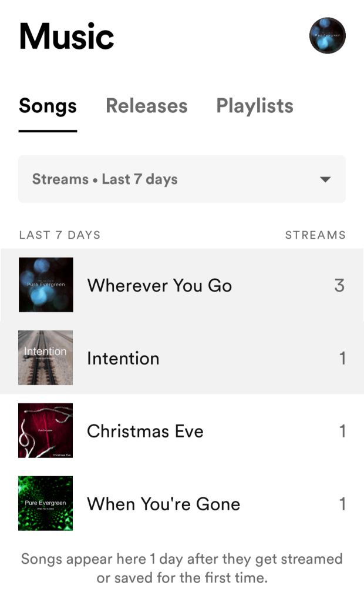The width and height of the screenshot is (364, 602).
Task: Select the Wherever You Go song title
Action: click(x=160, y=286)
